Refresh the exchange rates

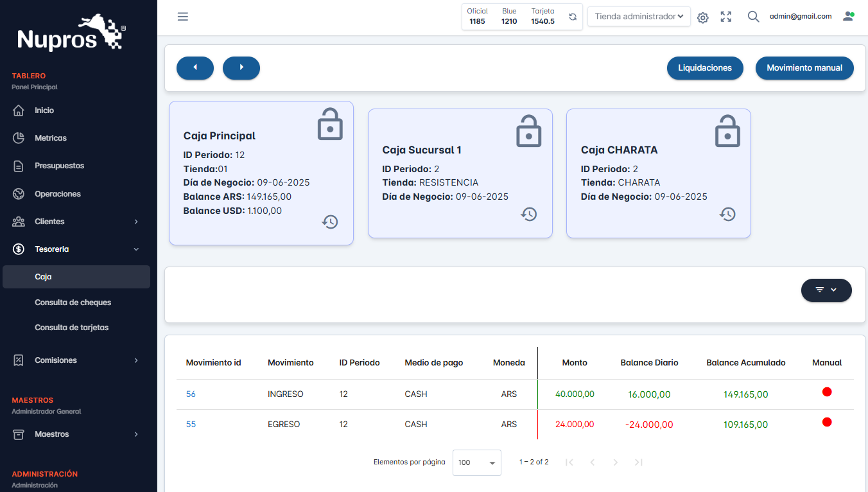coord(573,17)
